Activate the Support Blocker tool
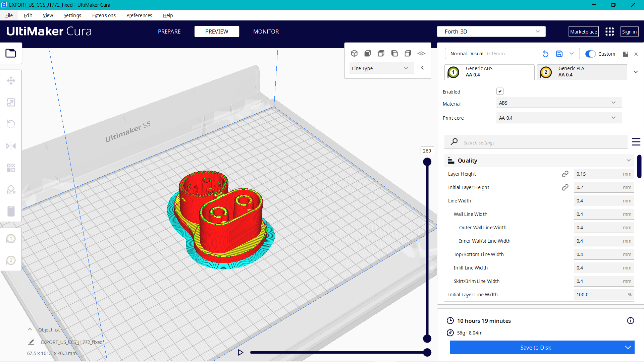This screenshot has width=644, height=362. click(11, 189)
